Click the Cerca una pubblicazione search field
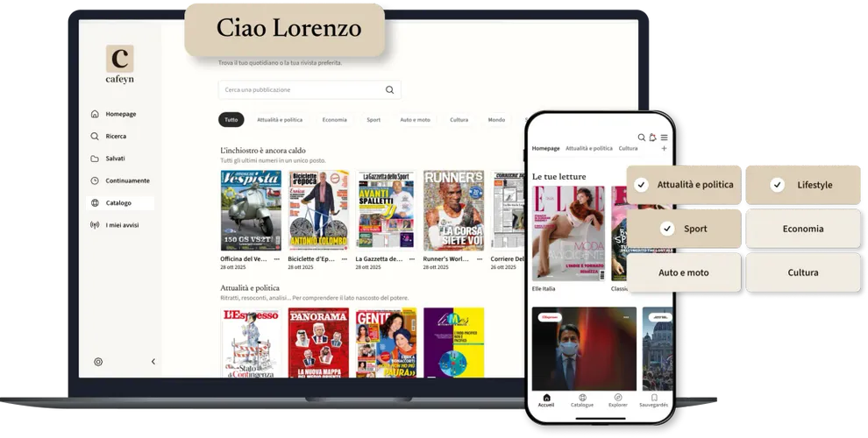The height and width of the screenshot is (438, 868). (309, 89)
